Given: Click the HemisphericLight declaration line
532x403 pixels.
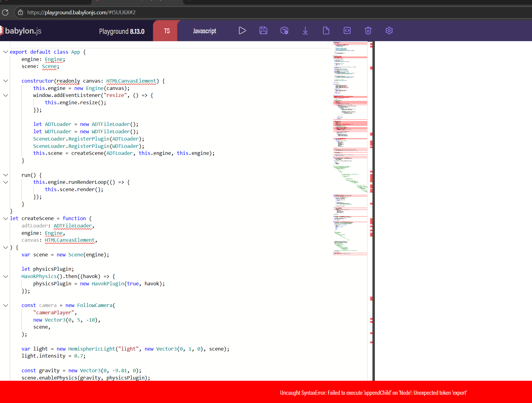Looking at the screenshot, I should point(125,349).
